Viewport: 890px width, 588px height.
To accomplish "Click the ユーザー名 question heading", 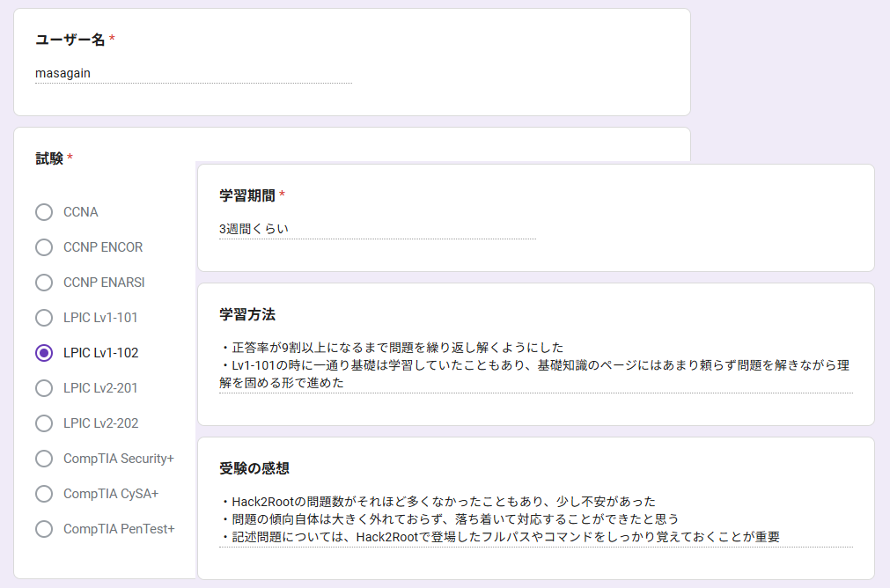I will pos(70,40).
